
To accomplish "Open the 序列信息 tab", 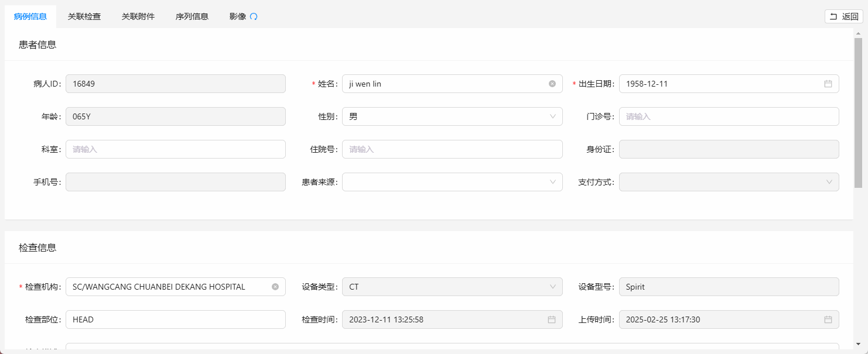I will point(193,16).
